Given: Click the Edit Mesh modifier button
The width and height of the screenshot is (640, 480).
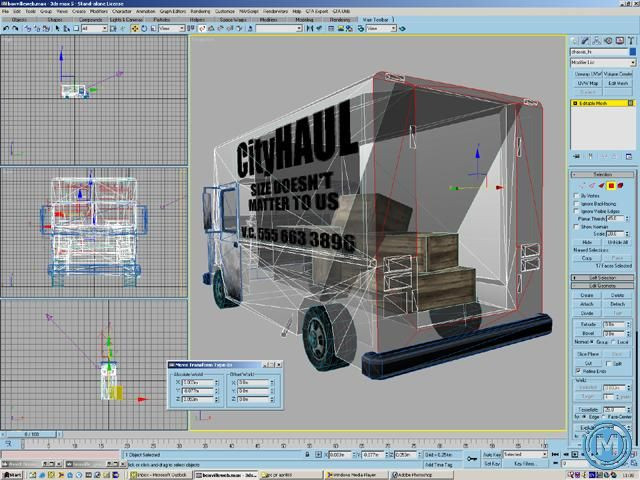Looking at the screenshot, I should coord(618,83).
